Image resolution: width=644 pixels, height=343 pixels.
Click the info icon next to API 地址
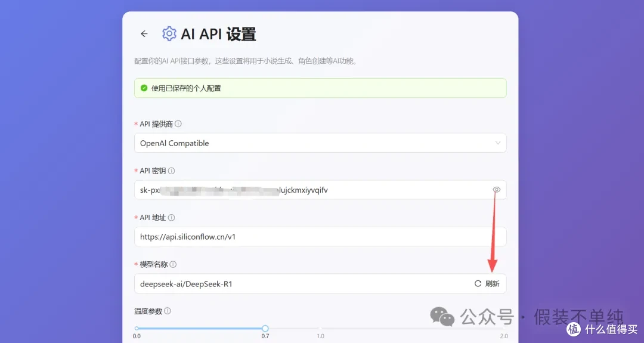click(x=171, y=217)
